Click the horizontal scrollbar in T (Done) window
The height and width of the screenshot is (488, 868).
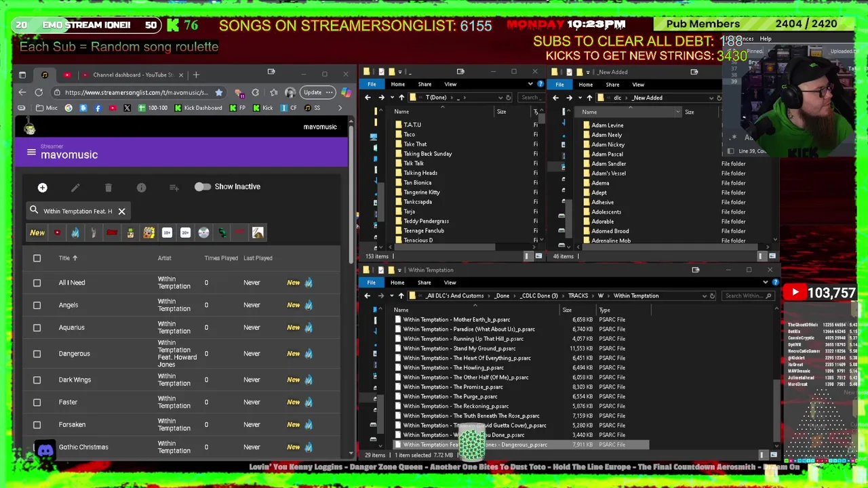tap(443, 246)
